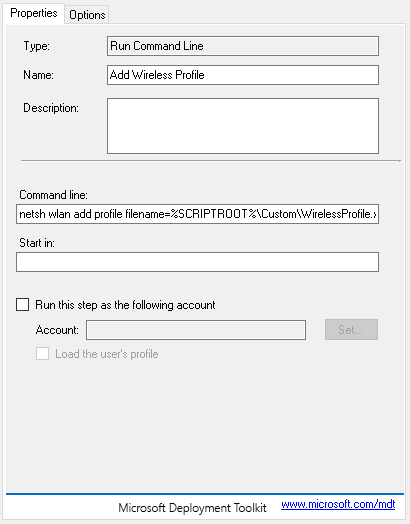Click the Set... account button
The width and height of the screenshot is (410, 524).
pos(351,330)
